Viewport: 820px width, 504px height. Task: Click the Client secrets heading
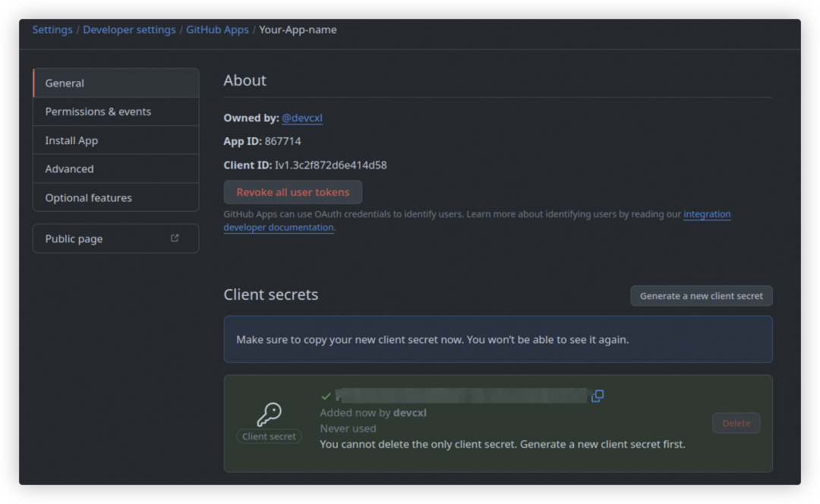pyautogui.click(x=271, y=295)
